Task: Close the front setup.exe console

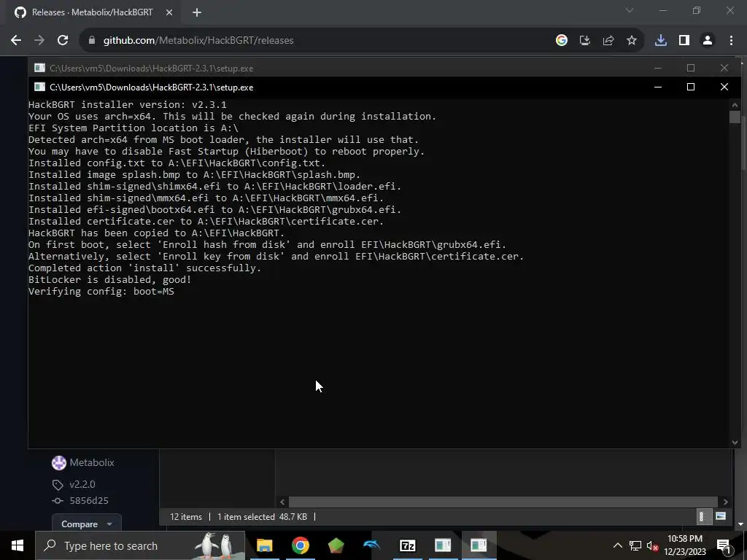Action: point(724,87)
